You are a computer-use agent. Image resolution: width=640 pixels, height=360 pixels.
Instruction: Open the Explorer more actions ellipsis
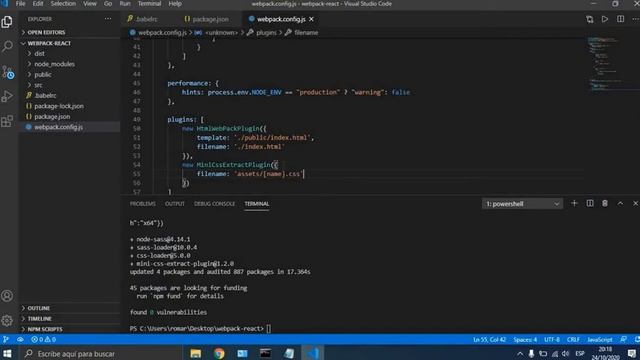tap(108, 19)
